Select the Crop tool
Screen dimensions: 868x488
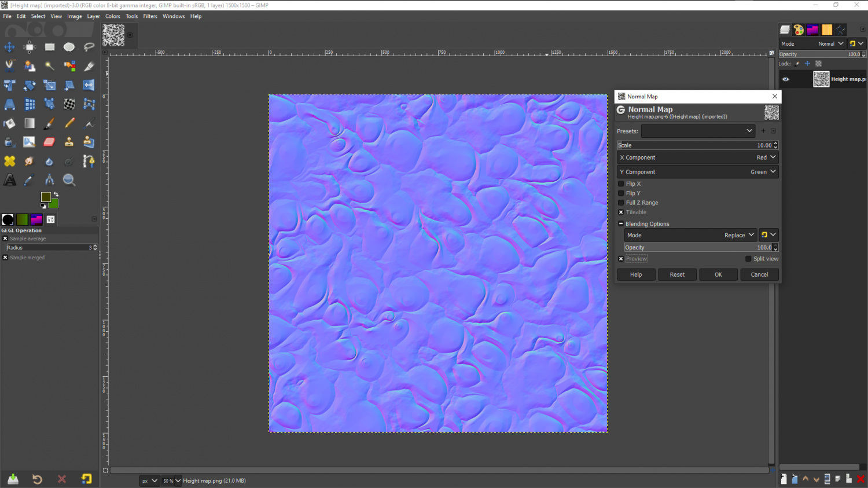[x=89, y=66]
